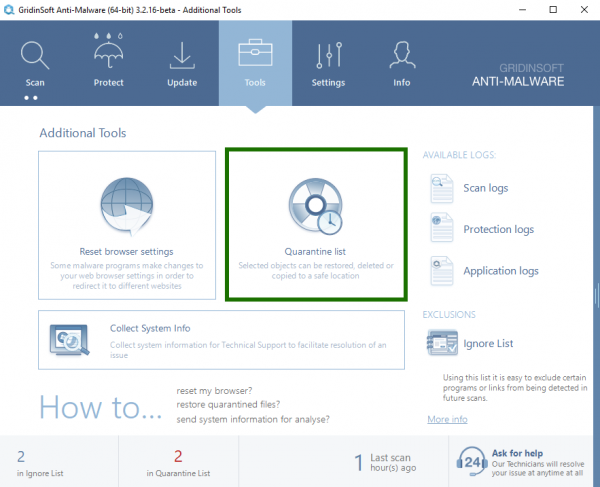Viewport: 600px width, 487px height.
Task: Click the 'in Quarantine List' label
Action: pos(178,473)
